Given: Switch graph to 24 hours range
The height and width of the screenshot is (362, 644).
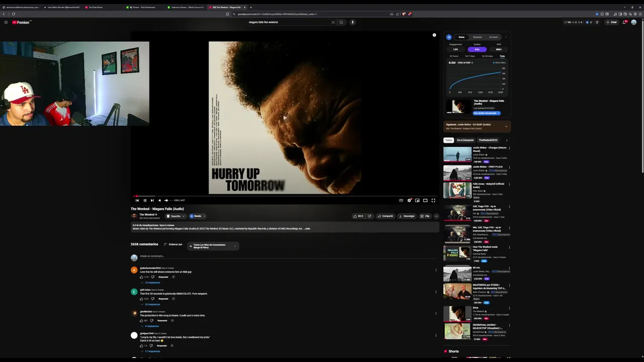Looking at the screenshot, I should (x=455, y=56).
